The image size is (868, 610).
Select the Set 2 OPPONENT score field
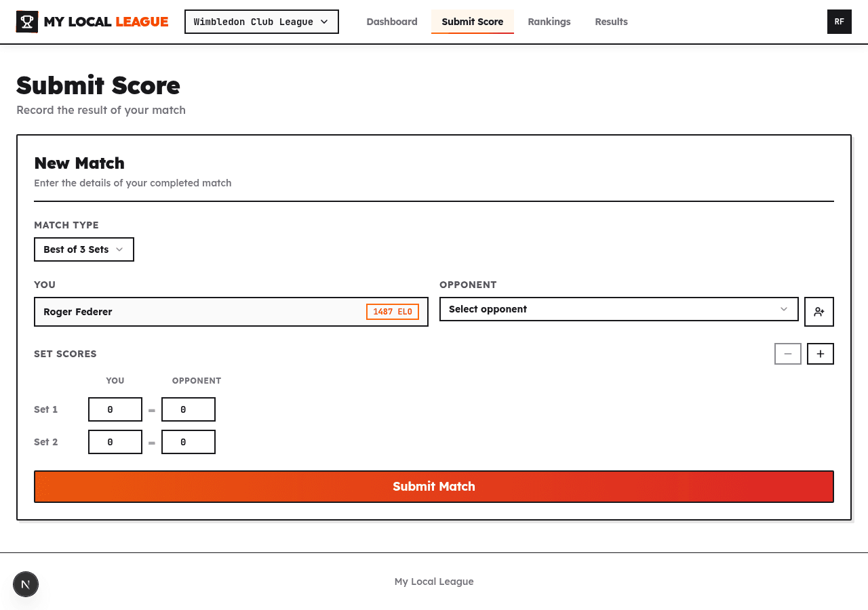pos(189,441)
